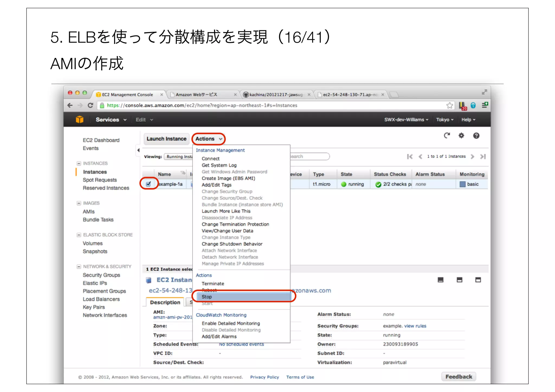
Task: Open the view rules link
Action: coord(415,326)
